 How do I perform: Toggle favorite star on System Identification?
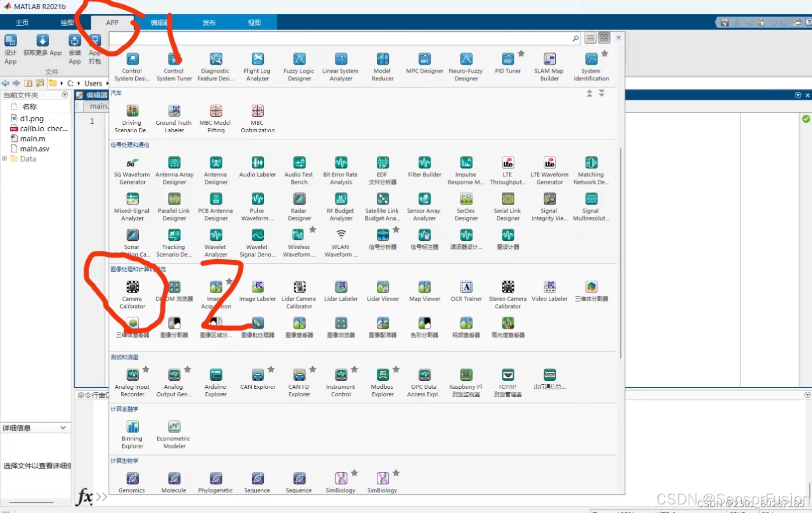[604, 53]
